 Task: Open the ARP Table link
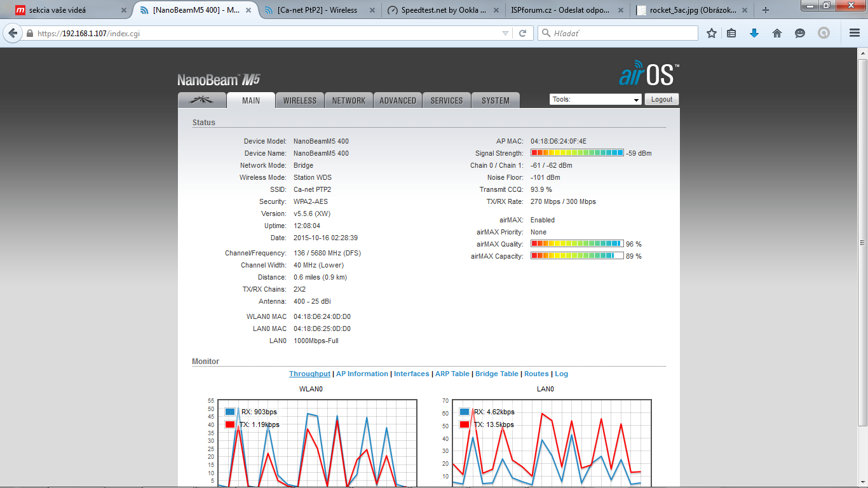[x=452, y=374]
